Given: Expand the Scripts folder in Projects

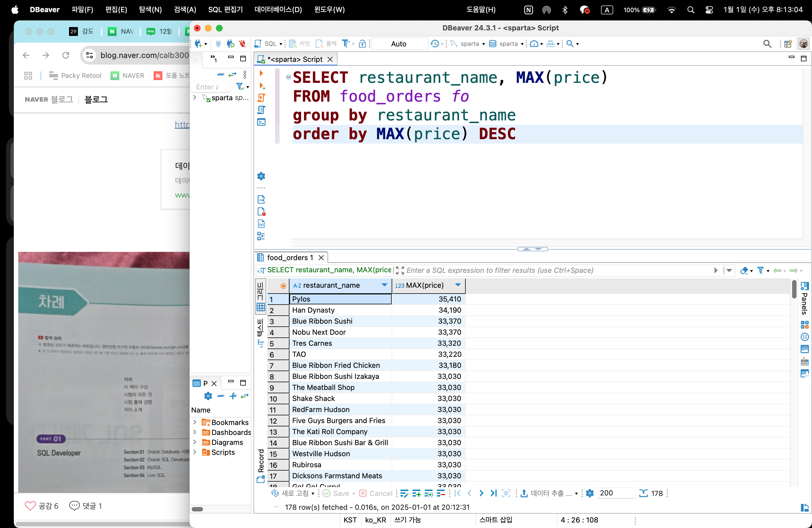Looking at the screenshot, I should pyautogui.click(x=195, y=452).
